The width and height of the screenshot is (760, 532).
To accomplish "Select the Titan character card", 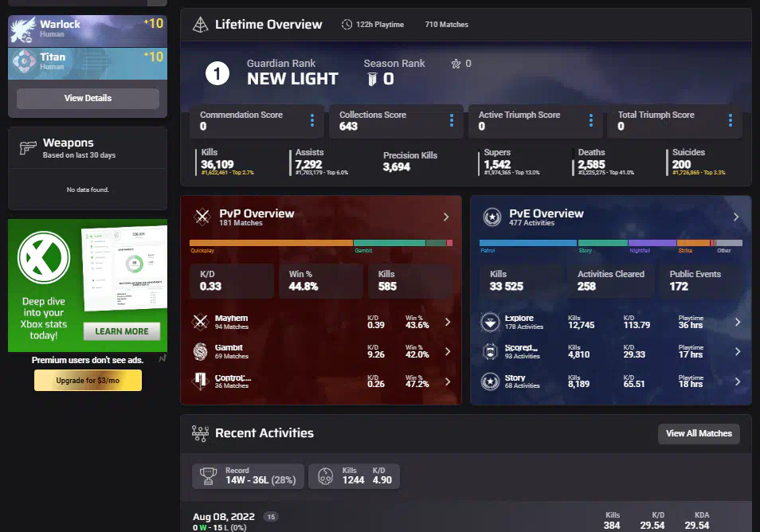I will [87, 63].
